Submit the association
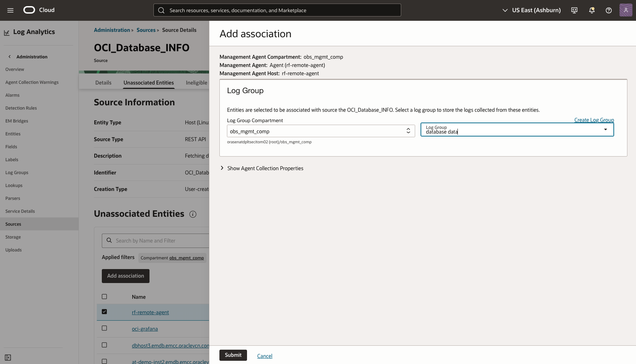 tap(233, 355)
